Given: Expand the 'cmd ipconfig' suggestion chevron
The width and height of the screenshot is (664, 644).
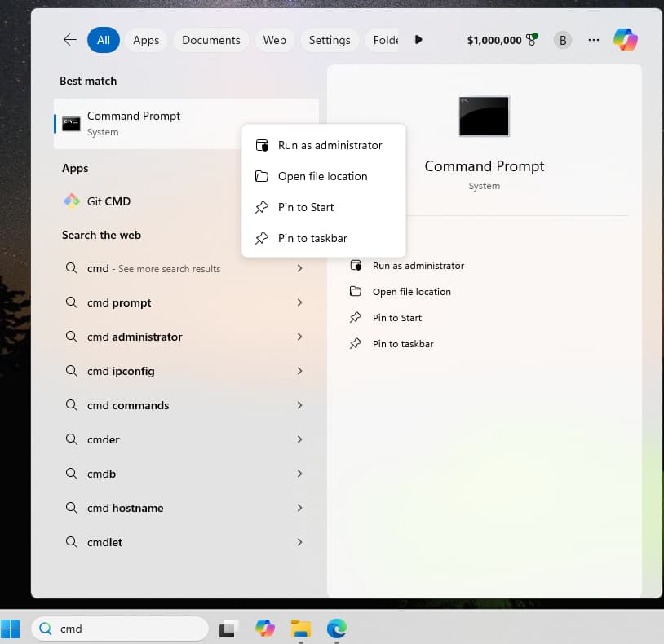Looking at the screenshot, I should (300, 371).
